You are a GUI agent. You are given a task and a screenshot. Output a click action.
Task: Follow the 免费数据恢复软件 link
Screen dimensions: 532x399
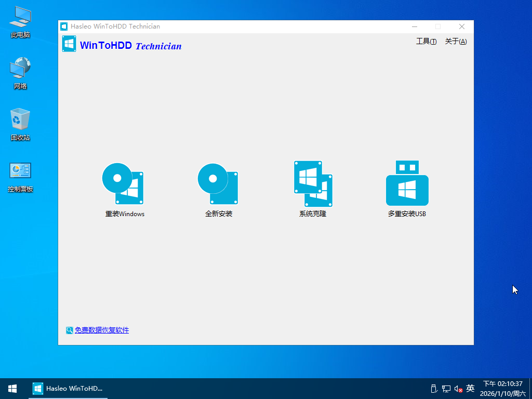tap(101, 330)
